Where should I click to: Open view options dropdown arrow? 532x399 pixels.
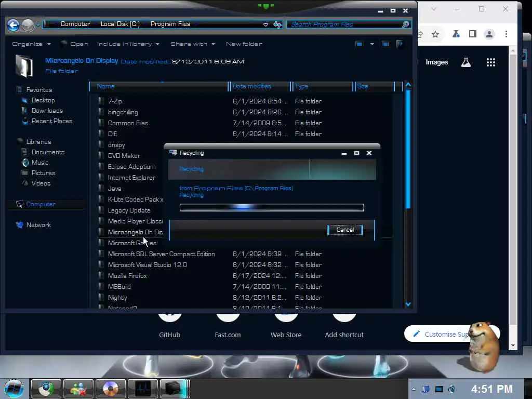372,44
